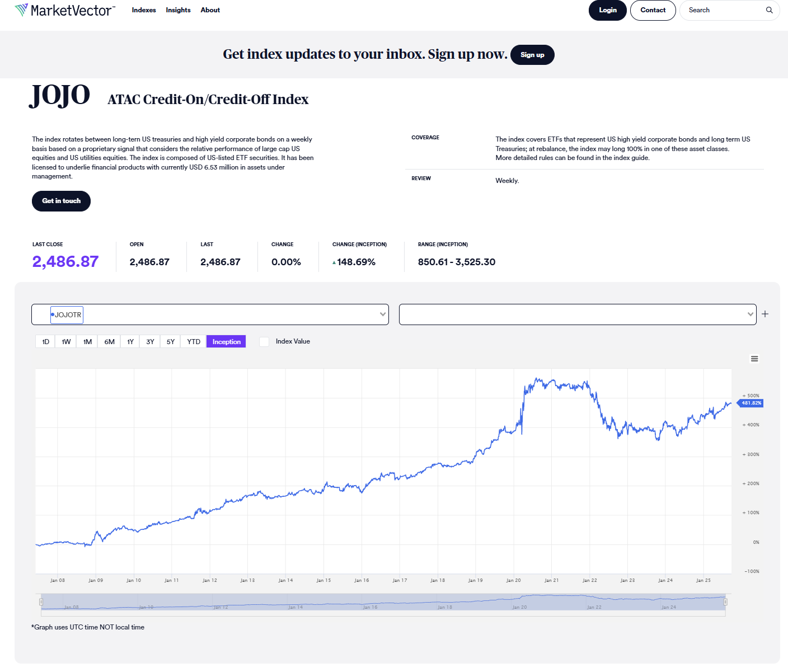Click the Contact button
This screenshot has width=788, height=672.
click(x=653, y=10)
